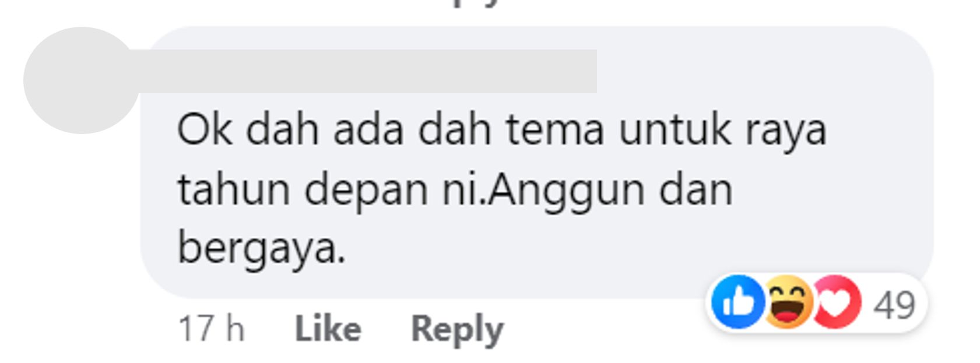Like this comment
Image resolution: width=980 pixels, height=363 pixels.
coord(328,329)
